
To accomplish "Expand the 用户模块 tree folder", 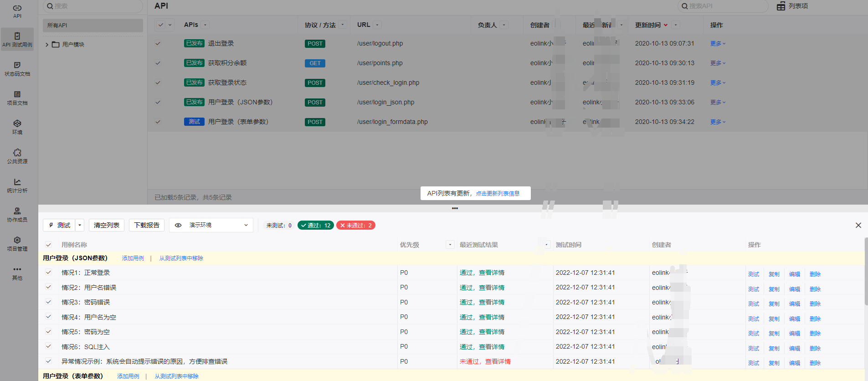I will click(46, 45).
